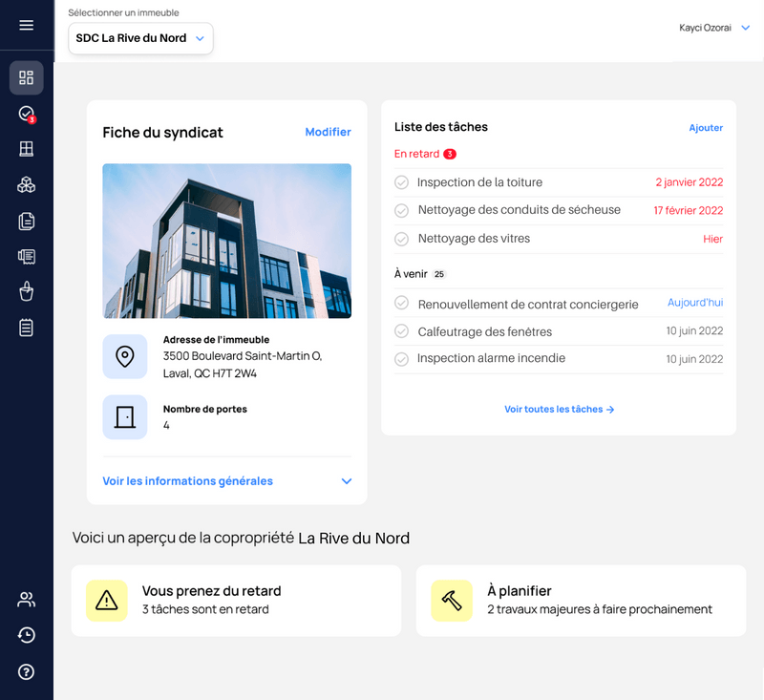Open the 'SDC La Rive du Nord' building selector
This screenshot has width=764, height=700.
tap(139, 38)
